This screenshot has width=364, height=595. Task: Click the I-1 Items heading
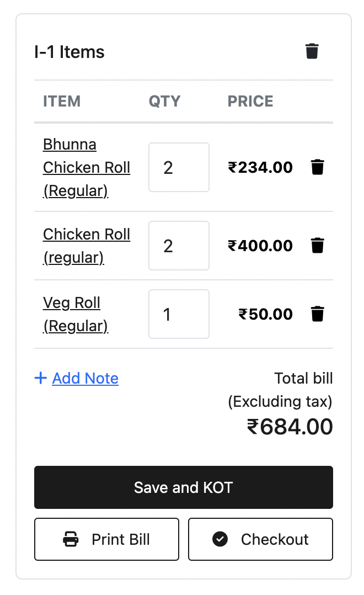pyautogui.click(x=69, y=52)
